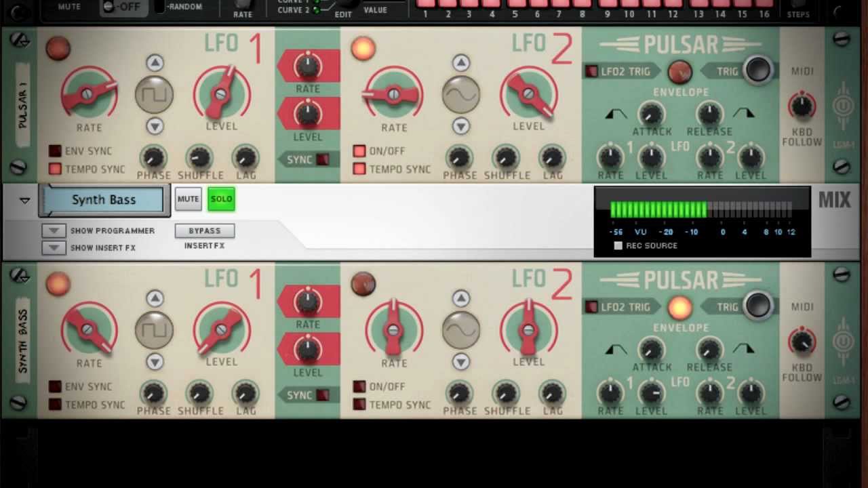Click the LFO 2 activity LED on Pulsar 1

click(x=363, y=49)
